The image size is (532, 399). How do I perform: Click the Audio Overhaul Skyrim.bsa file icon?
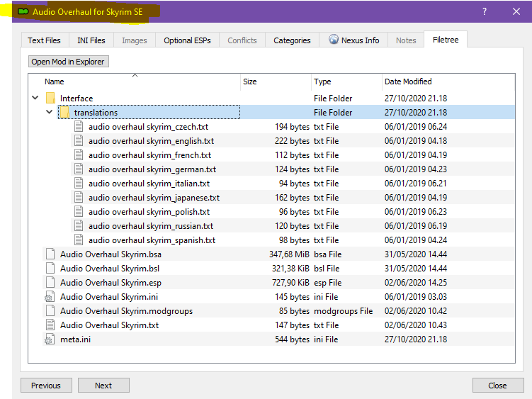pos(50,254)
